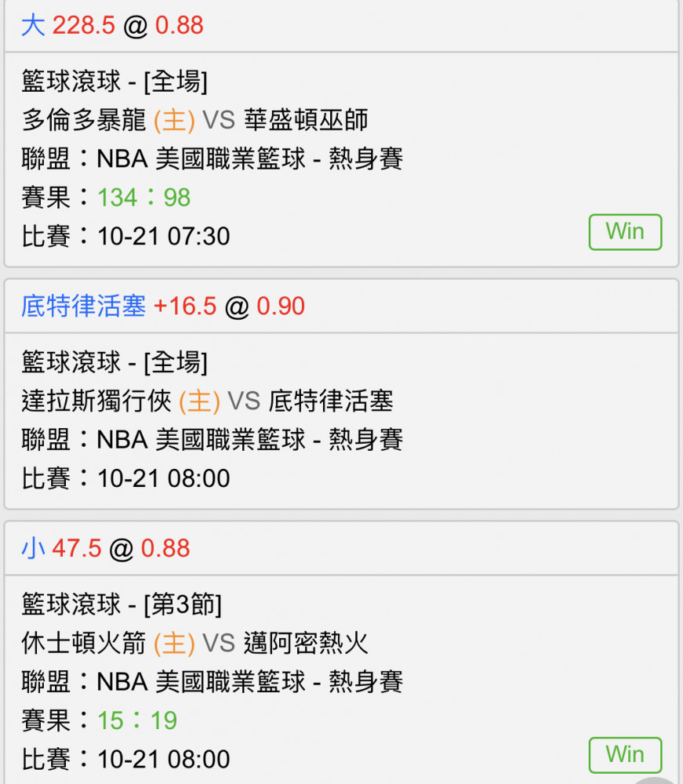
Task: Click the 15:19 third quarter result
Action: (x=137, y=720)
